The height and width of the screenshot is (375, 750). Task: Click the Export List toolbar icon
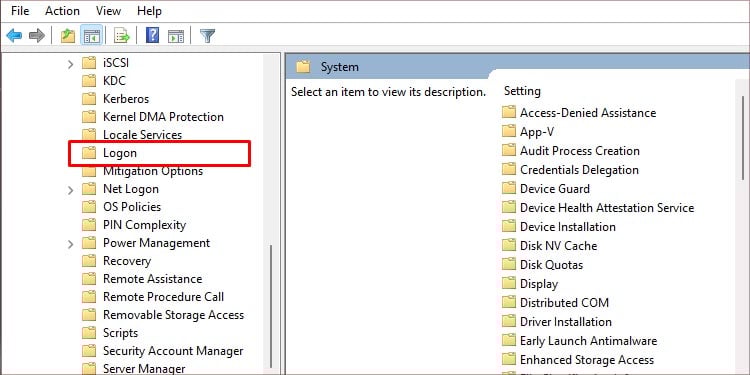121,35
